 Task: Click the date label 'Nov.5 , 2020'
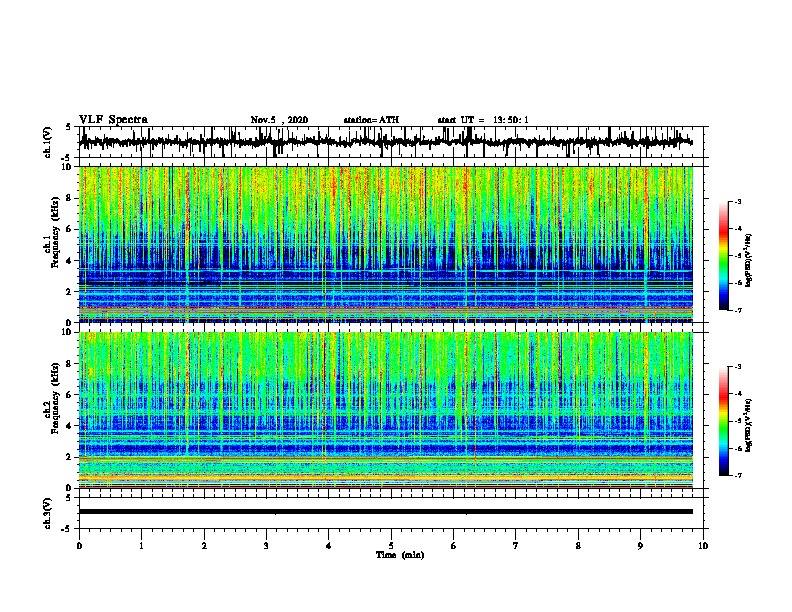click(x=279, y=120)
